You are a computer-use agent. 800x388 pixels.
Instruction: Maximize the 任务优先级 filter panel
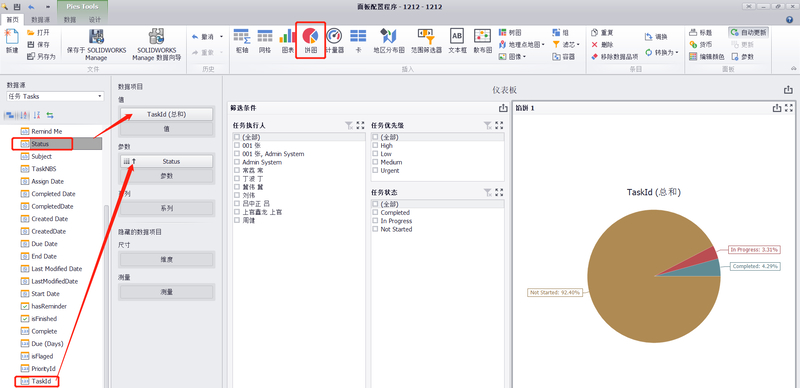[x=499, y=125]
